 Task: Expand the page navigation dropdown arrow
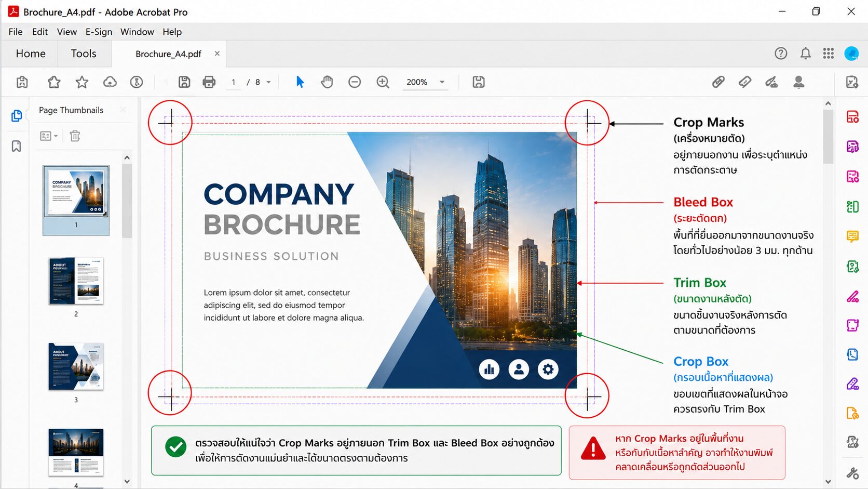point(268,82)
